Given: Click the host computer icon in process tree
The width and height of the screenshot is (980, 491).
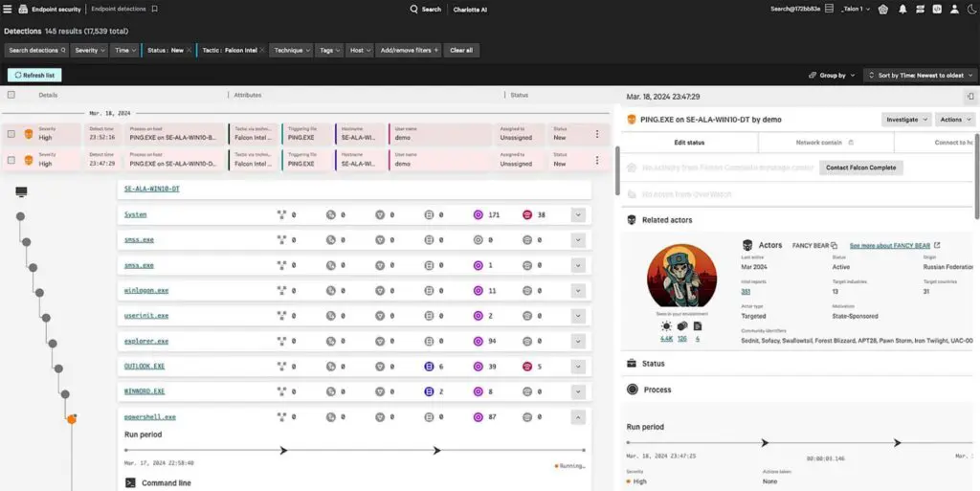Looking at the screenshot, I should pyautogui.click(x=21, y=192).
